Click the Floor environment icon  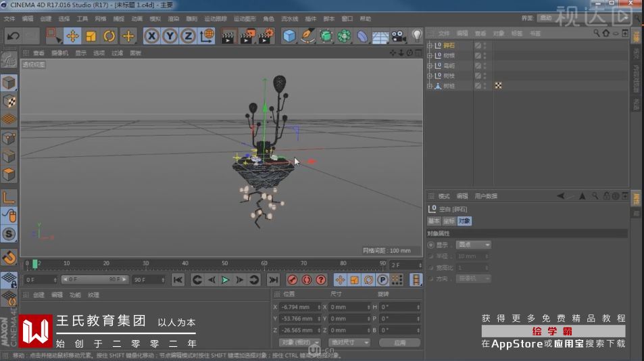point(380,36)
